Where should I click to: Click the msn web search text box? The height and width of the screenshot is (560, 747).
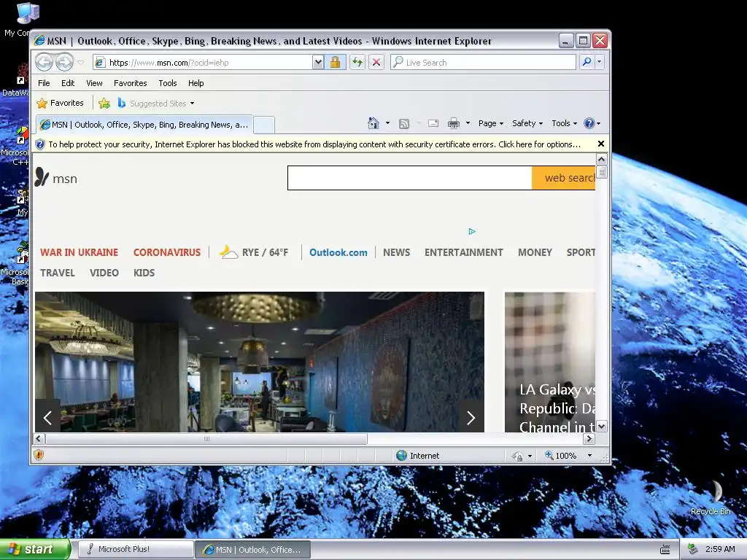pos(410,178)
